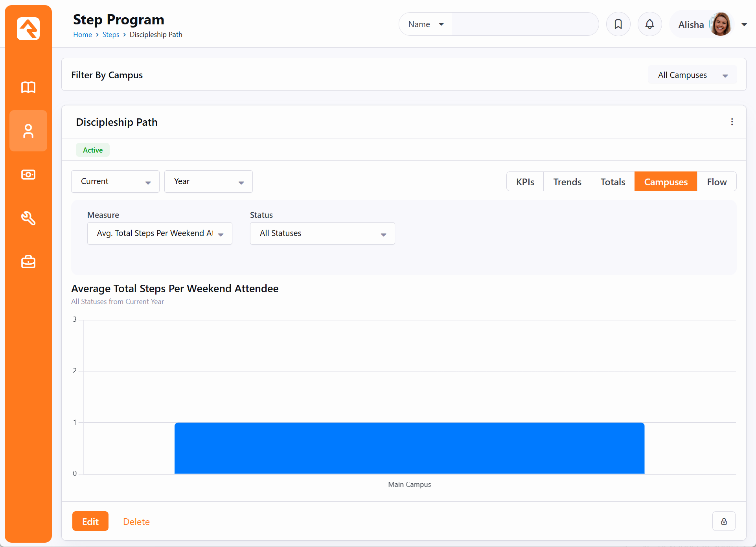Click the Rock logo in sidebar
Viewport: 756px width, 547px height.
(x=28, y=29)
